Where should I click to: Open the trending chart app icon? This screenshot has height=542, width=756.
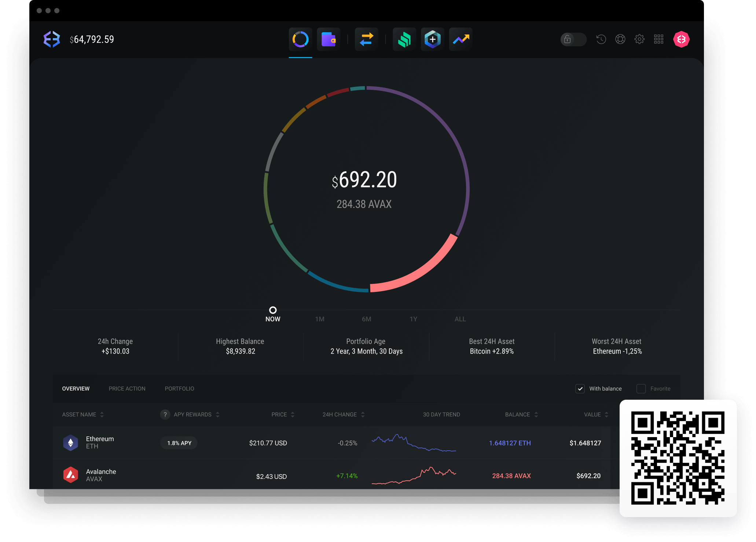click(x=461, y=39)
